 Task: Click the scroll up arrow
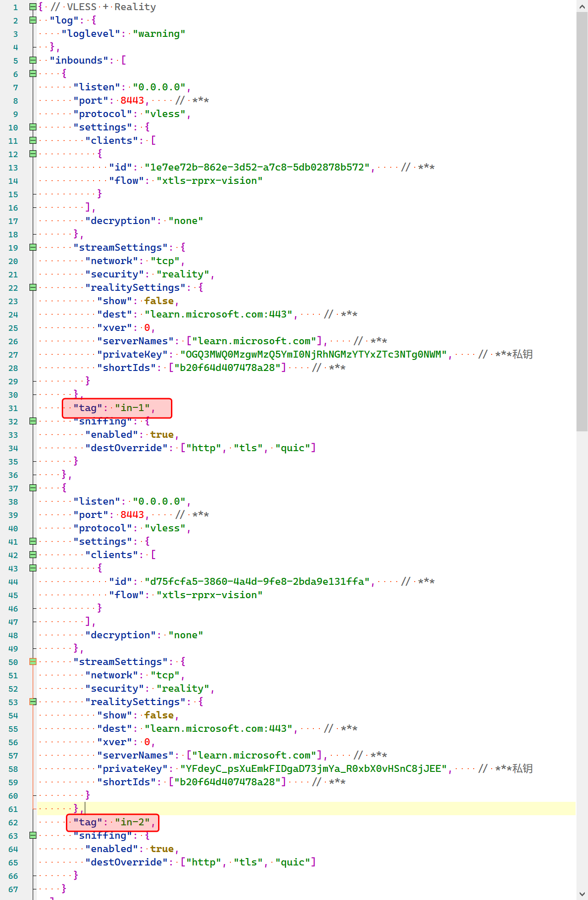[x=582, y=6]
